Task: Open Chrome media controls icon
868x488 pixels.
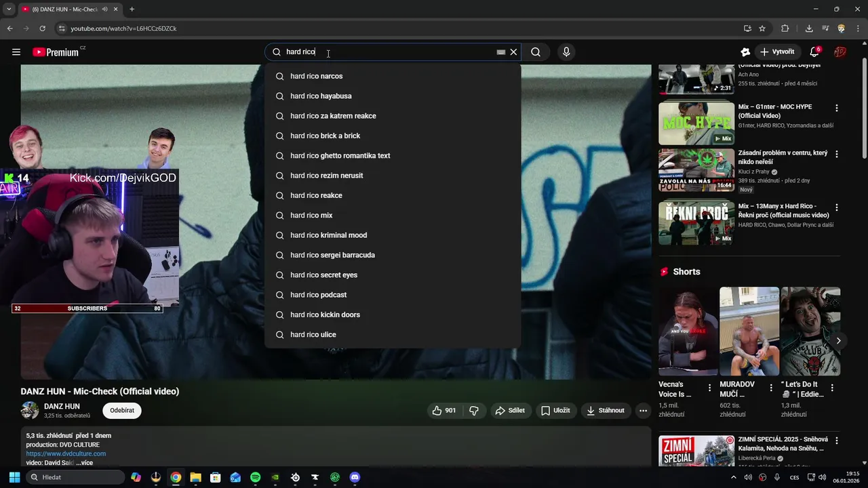Action: click(x=825, y=28)
